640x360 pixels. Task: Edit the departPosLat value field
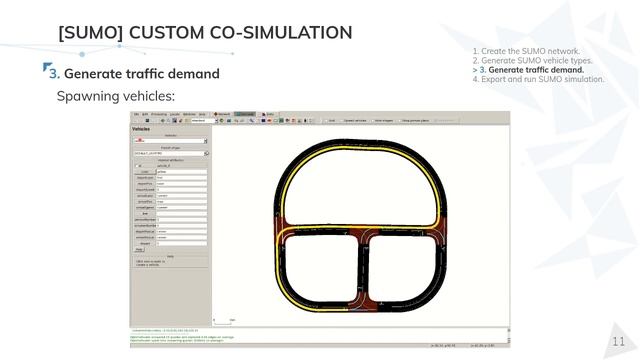182,232
